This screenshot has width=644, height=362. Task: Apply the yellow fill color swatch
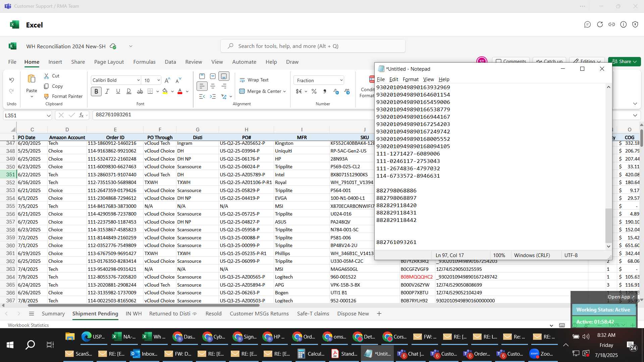coord(165,91)
